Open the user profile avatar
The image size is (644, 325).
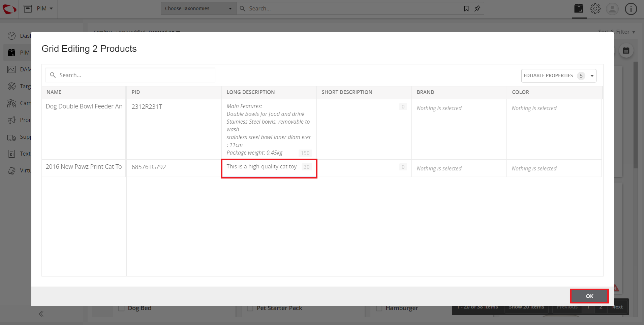[612, 9]
